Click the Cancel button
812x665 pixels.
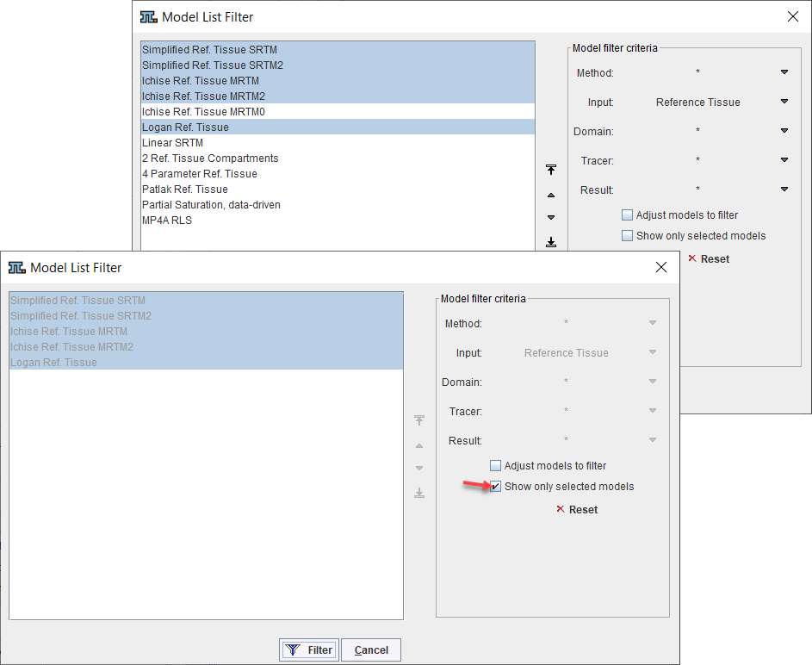pos(371,650)
